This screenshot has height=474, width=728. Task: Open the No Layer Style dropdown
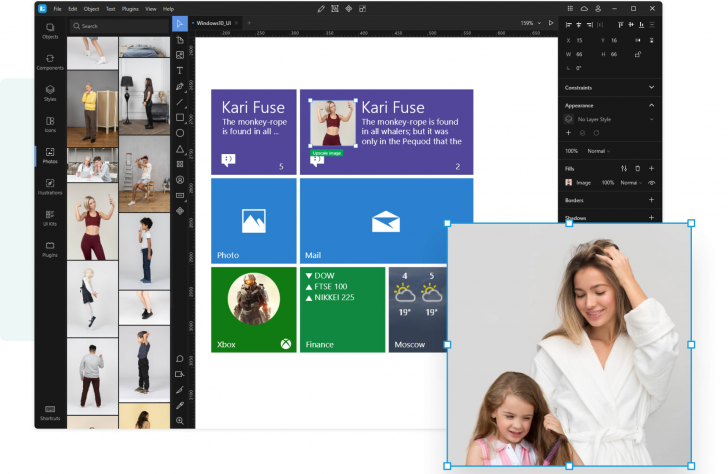click(610, 119)
